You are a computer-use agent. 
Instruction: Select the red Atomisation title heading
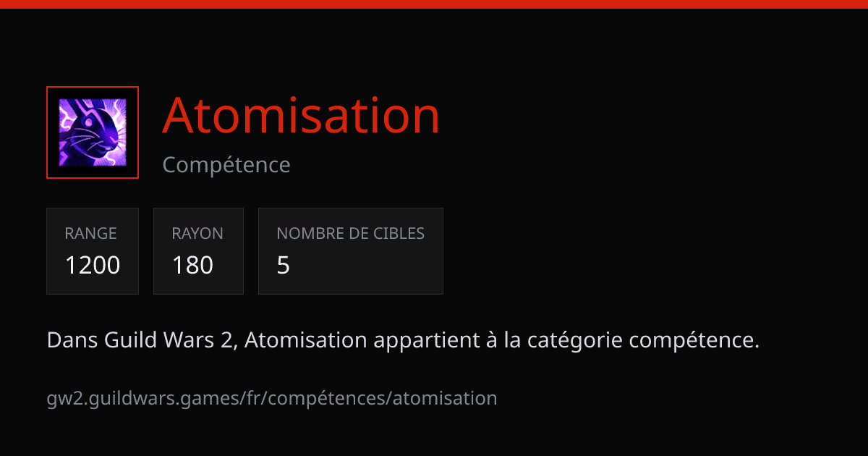pyautogui.click(x=301, y=115)
